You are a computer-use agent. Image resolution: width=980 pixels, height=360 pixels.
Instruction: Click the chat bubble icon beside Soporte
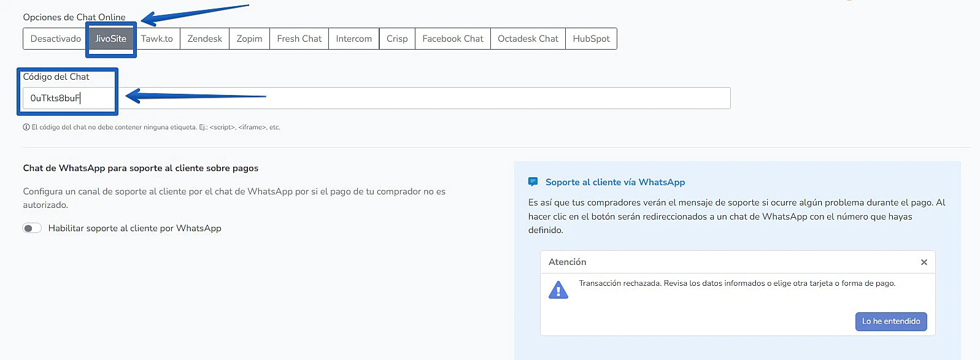(533, 182)
